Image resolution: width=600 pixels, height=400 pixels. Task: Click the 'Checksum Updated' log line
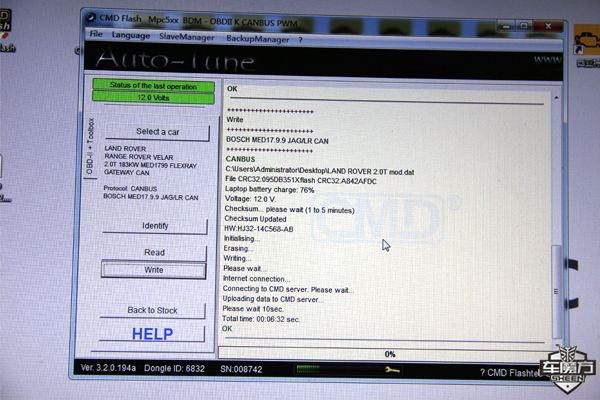[255, 219]
